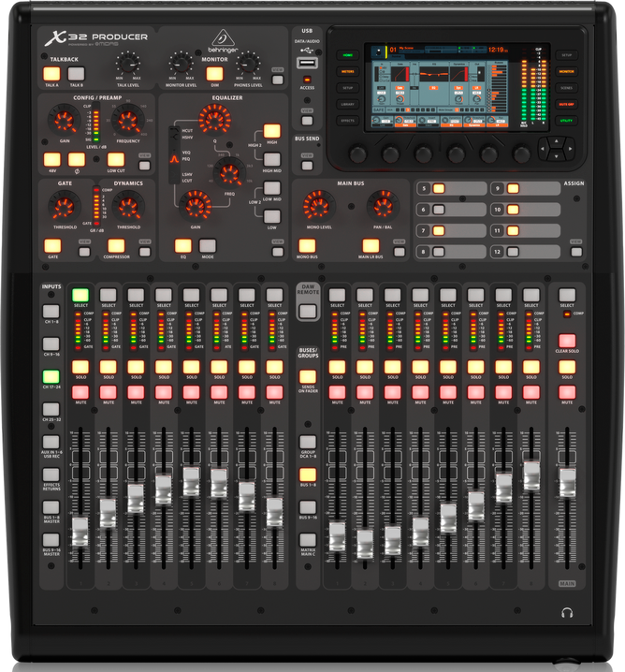Click the equalizer Q knob

[x=214, y=120]
